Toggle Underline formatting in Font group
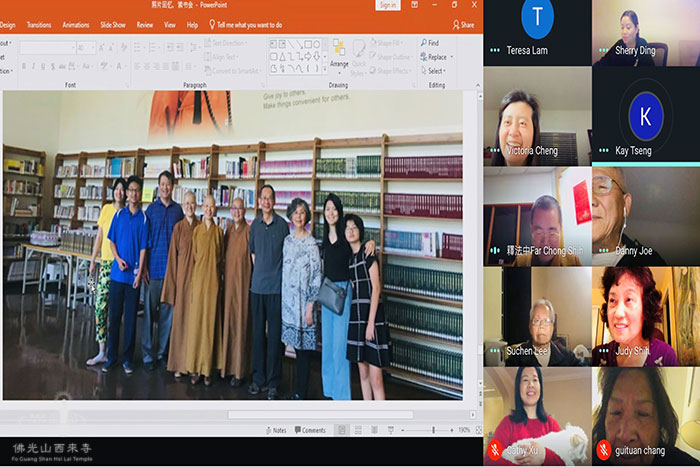700x467 pixels. point(43,67)
